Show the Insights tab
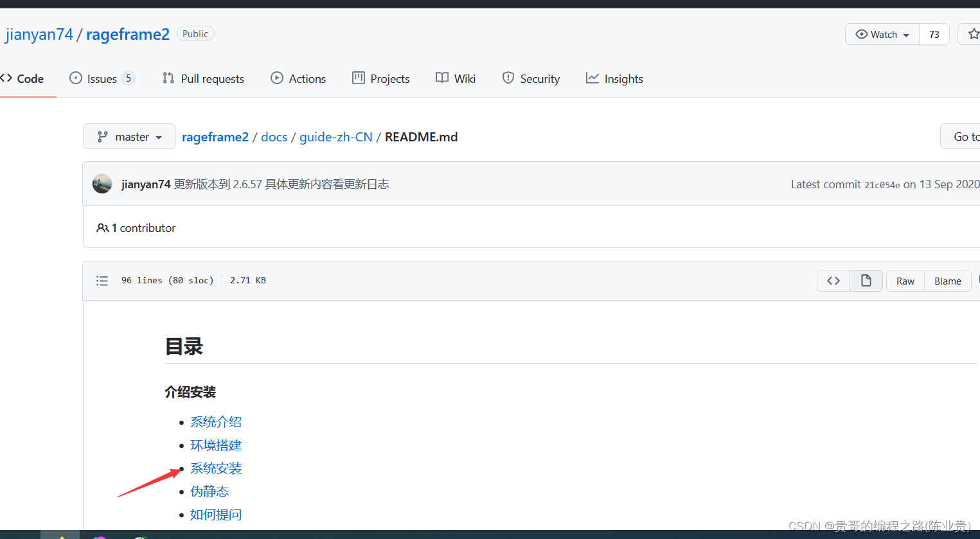The width and height of the screenshot is (980, 539). 614,78
